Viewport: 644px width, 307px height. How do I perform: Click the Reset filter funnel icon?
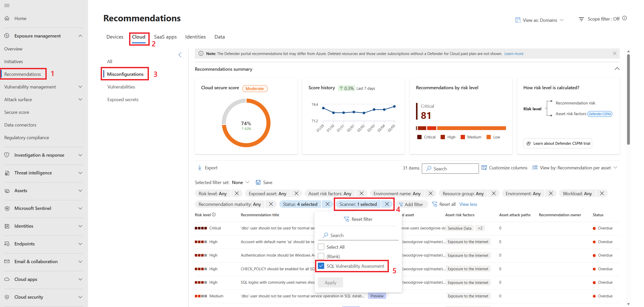pyautogui.click(x=346, y=219)
